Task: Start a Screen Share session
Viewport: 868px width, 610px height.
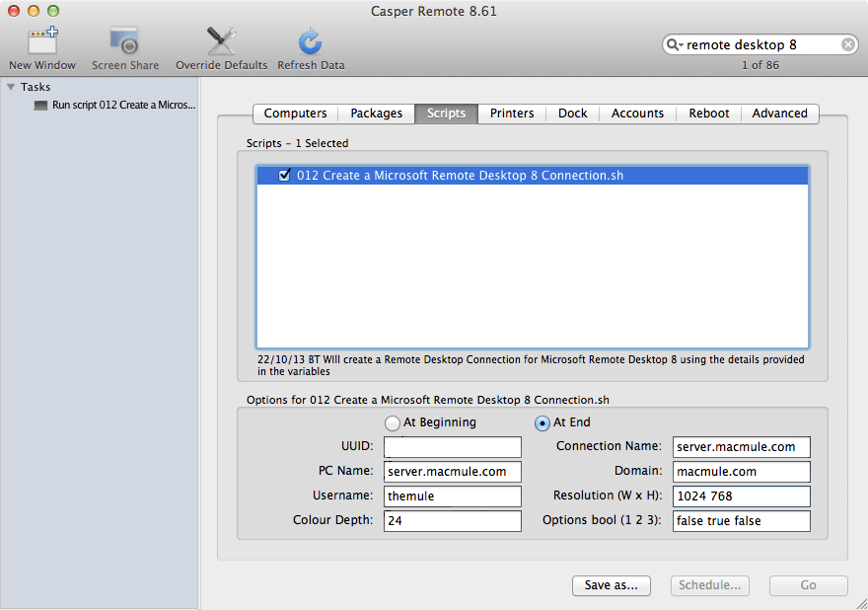Action: [124, 39]
